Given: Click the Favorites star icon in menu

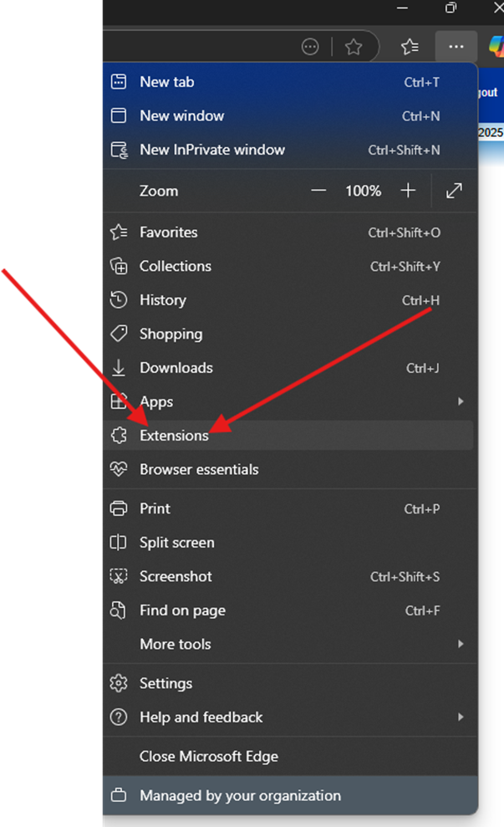Looking at the screenshot, I should [x=119, y=232].
